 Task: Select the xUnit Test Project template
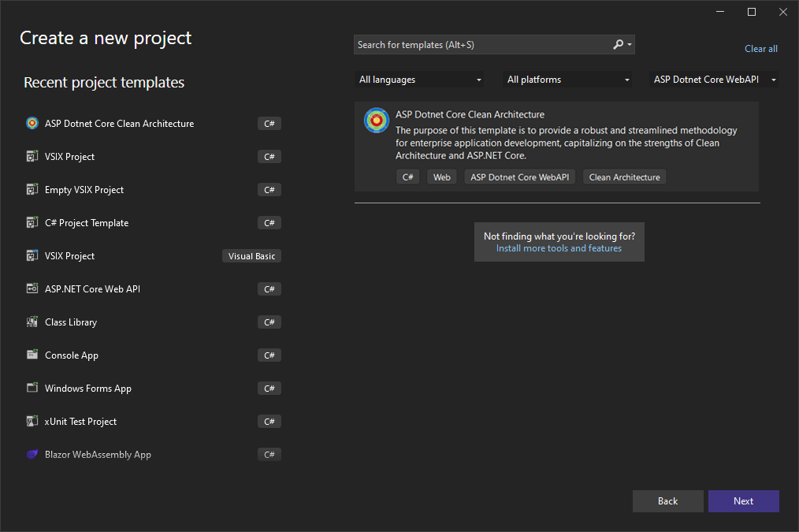click(80, 422)
